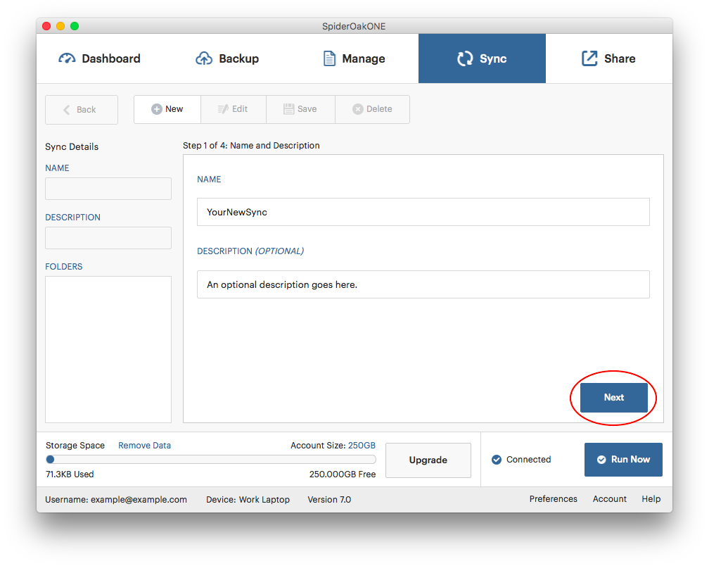This screenshot has height=566, width=728.
Task: Click the Remove Data link
Action: (144, 446)
